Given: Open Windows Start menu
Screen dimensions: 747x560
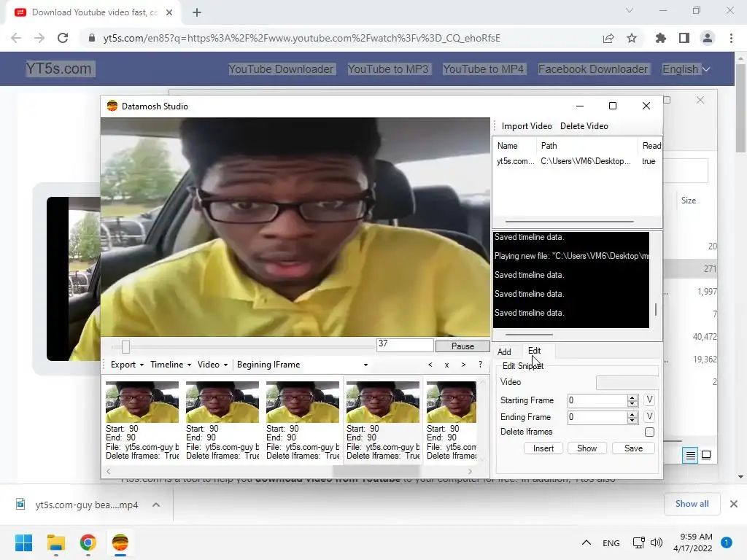Looking at the screenshot, I should coord(24,542).
